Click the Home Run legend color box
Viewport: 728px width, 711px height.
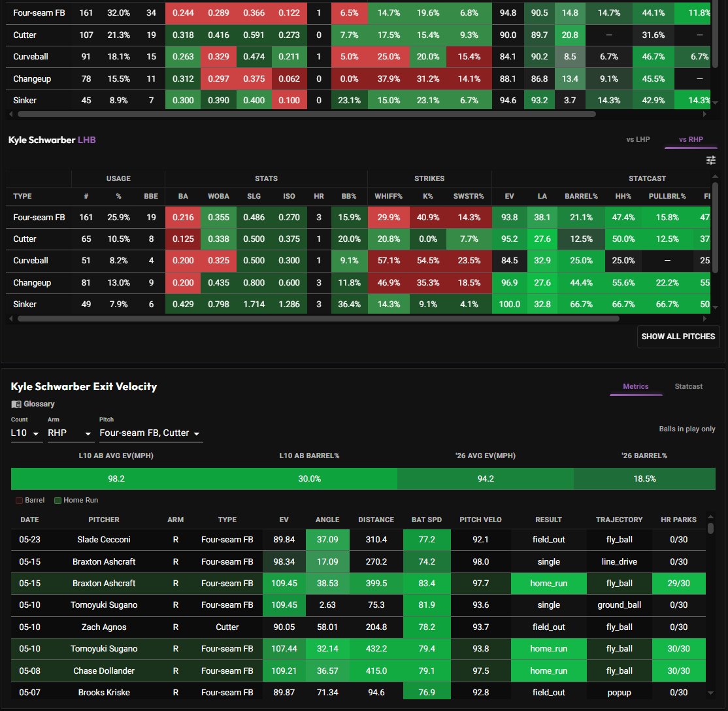pyautogui.click(x=58, y=500)
